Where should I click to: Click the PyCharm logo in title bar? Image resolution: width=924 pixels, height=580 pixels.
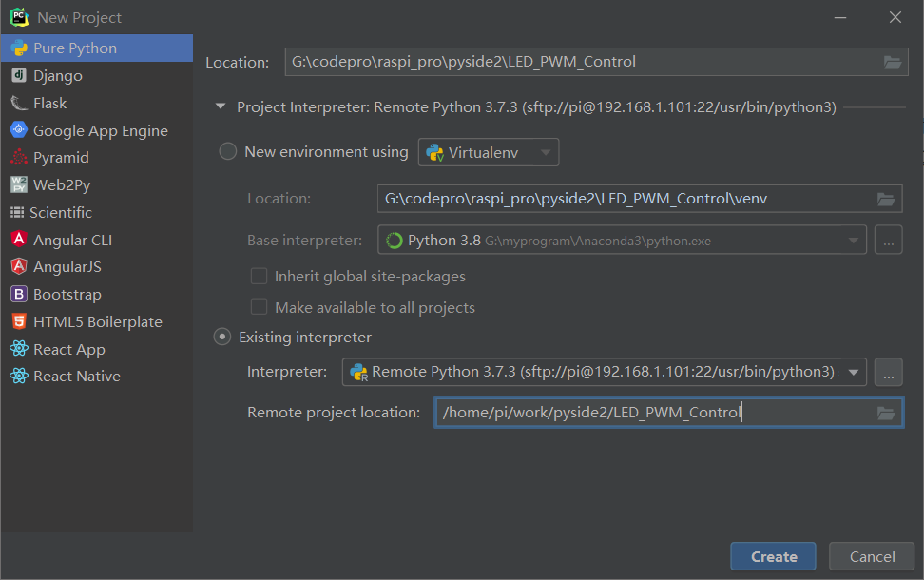(19, 17)
